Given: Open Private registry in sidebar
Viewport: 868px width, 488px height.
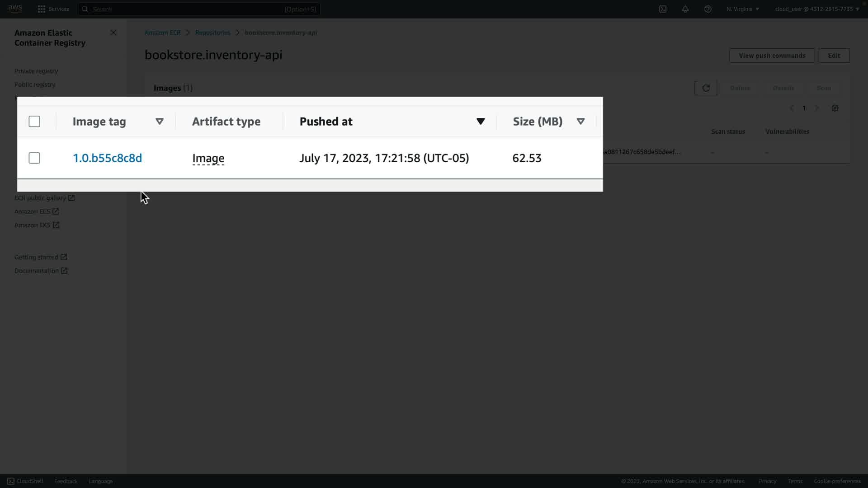Looking at the screenshot, I should (x=36, y=71).
